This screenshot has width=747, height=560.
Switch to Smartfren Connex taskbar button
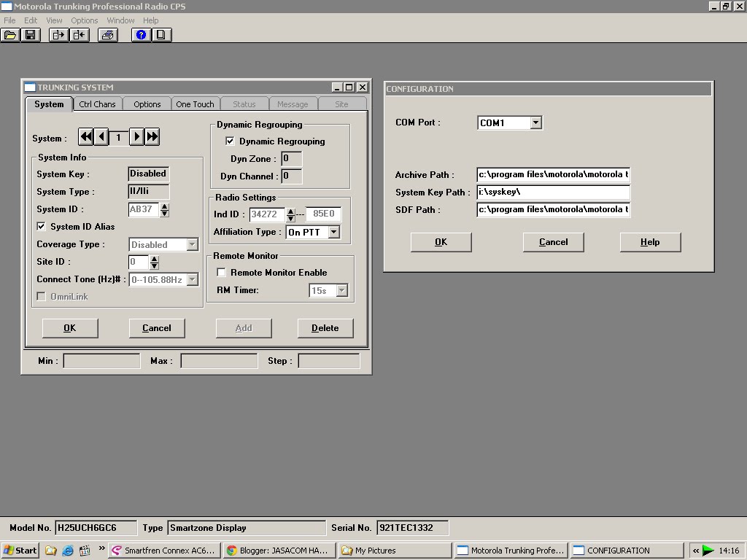point(165,551)
